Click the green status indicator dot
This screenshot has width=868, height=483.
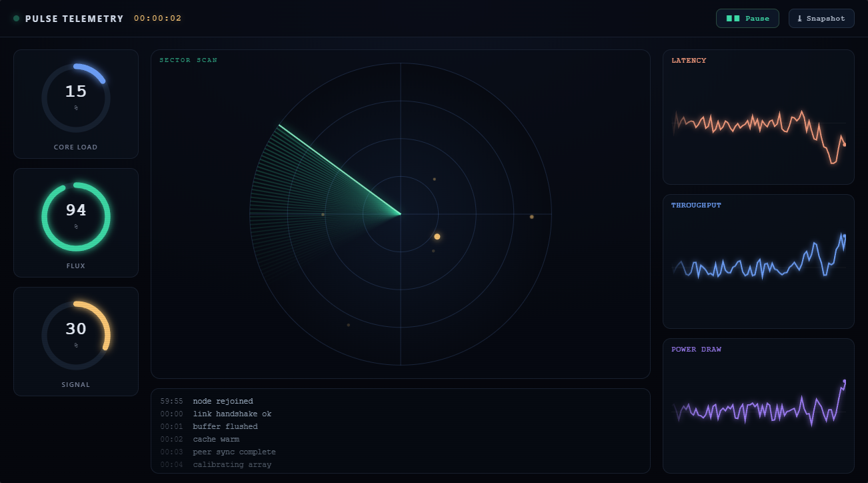17,19
